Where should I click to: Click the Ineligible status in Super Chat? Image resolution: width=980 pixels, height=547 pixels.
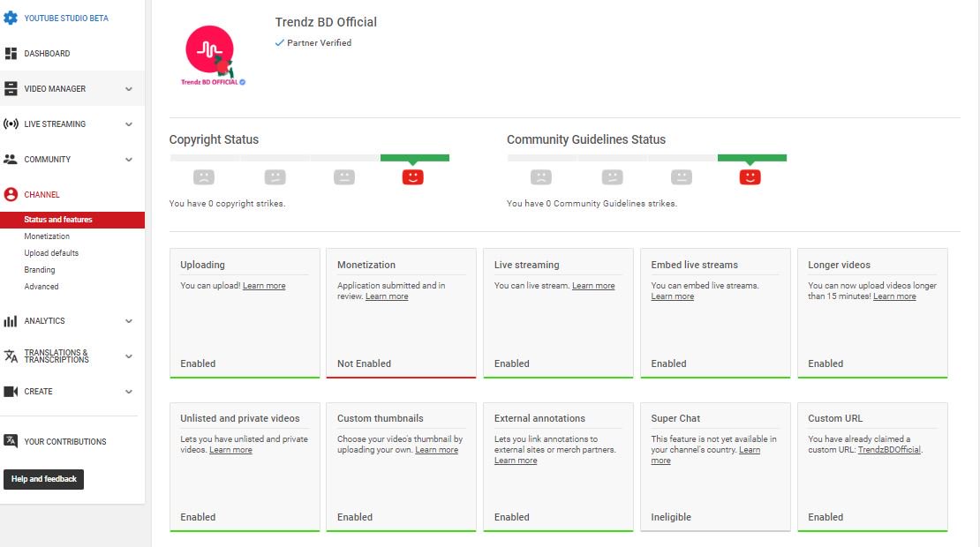click(671, 517)
